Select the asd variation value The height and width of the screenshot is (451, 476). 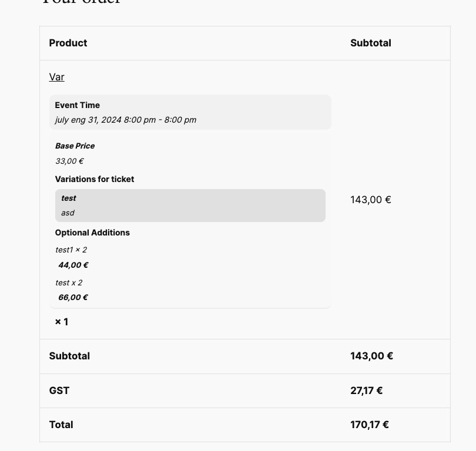tap(68, 213)
